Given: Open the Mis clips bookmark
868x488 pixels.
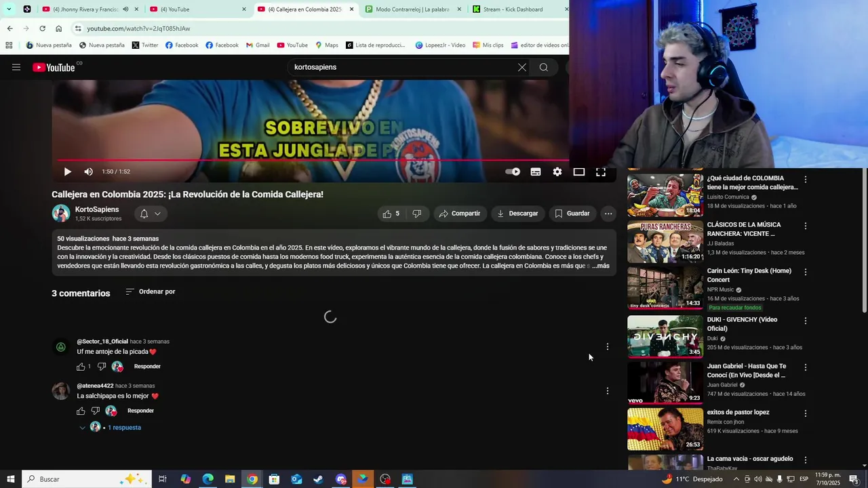Looking at the screenshot, I should (488, 45).
